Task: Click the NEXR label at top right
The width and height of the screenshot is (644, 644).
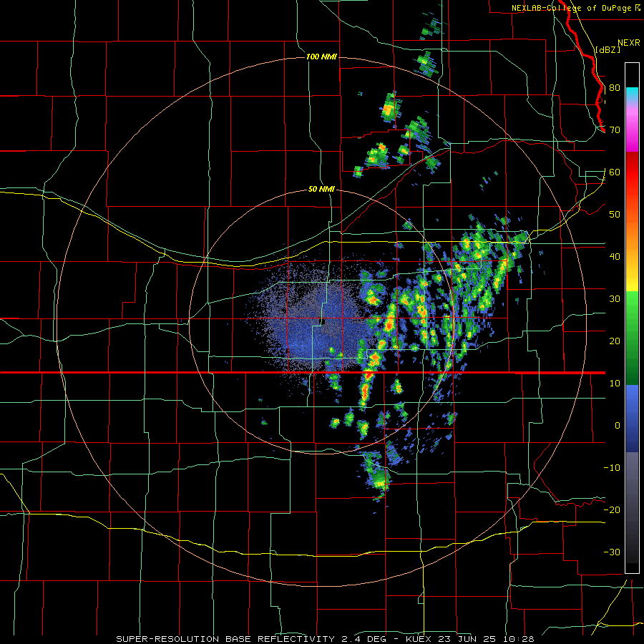Action: click(x=629, y=43)
